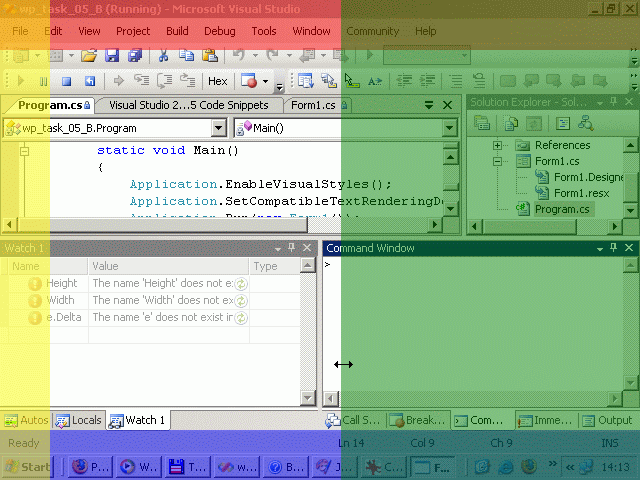640x480 pixels.
Task: Collapse the Form1.cs node in Solution Explorer
Action: 497,162
